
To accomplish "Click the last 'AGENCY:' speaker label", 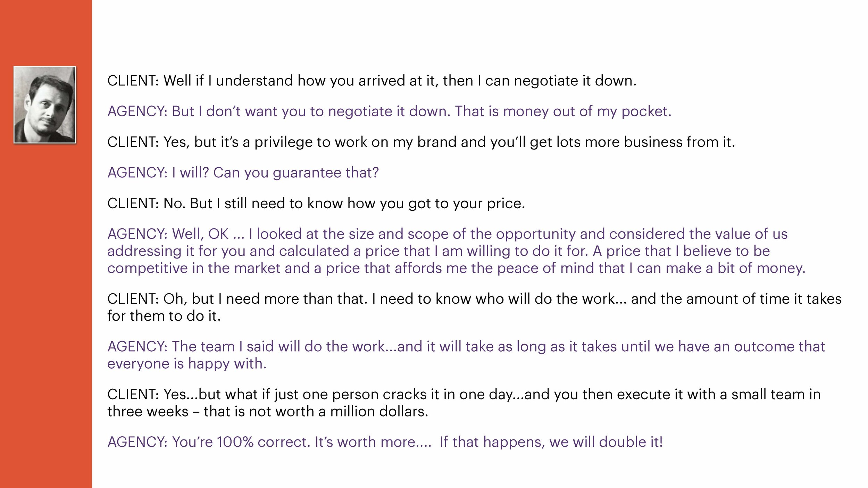I will pyautogui.click(x=138, y=442).
